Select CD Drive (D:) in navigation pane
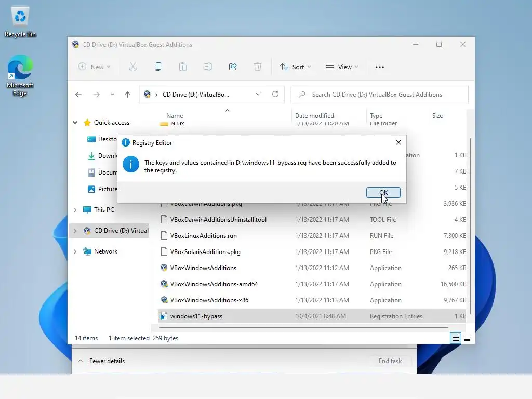The image size is (532, 399). point(121,230)
